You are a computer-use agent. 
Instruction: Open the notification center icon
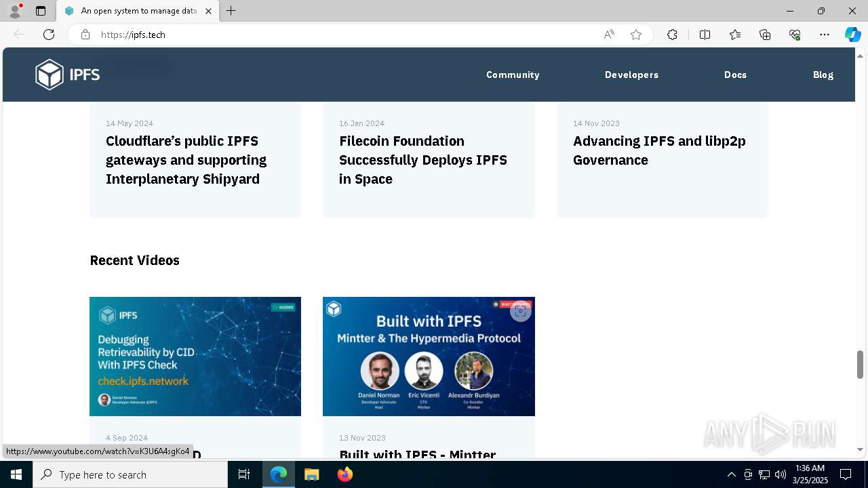pos(846,474)
